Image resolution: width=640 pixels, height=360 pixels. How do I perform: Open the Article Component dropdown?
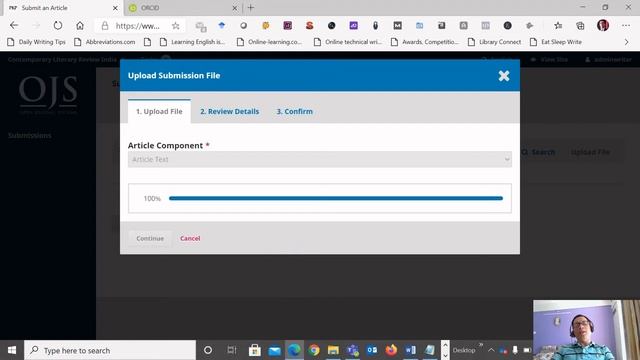[320, 159]
